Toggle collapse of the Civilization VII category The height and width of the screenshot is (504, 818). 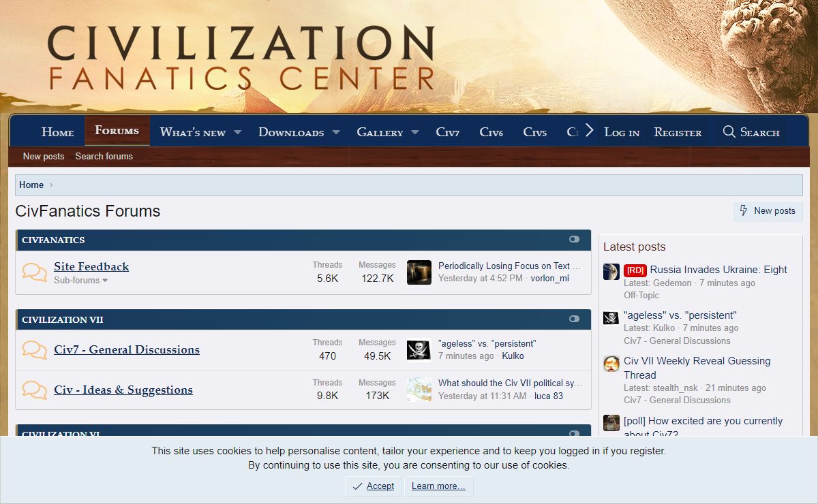point(574,319)
